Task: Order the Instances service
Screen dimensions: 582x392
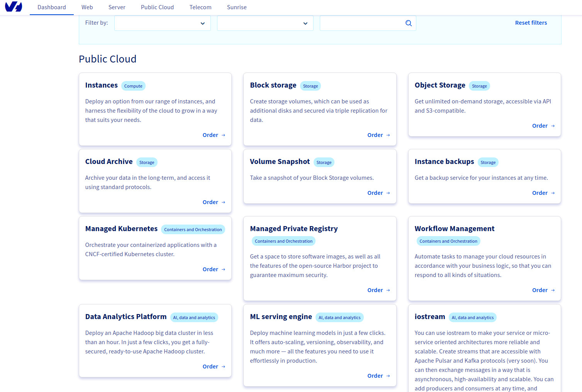Action: [214, 135]
